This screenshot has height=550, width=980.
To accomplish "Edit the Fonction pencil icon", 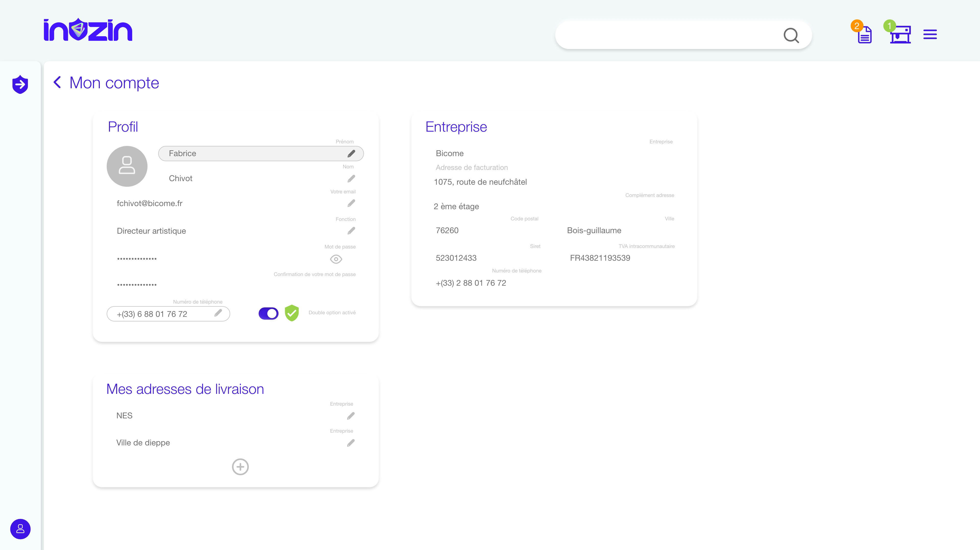I will [x=351, y=231].
